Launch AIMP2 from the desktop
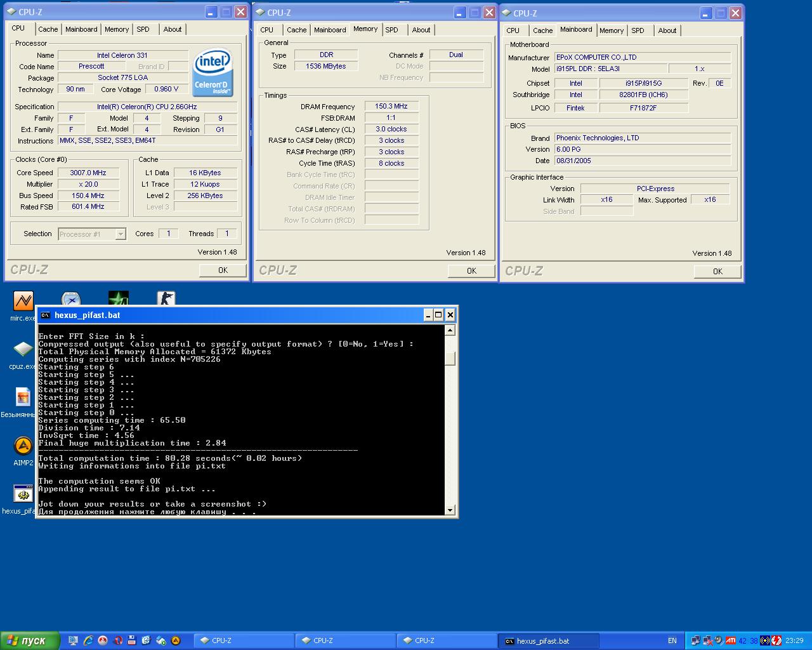The width and height of the screenshot is (812, 650). (23, 446)
